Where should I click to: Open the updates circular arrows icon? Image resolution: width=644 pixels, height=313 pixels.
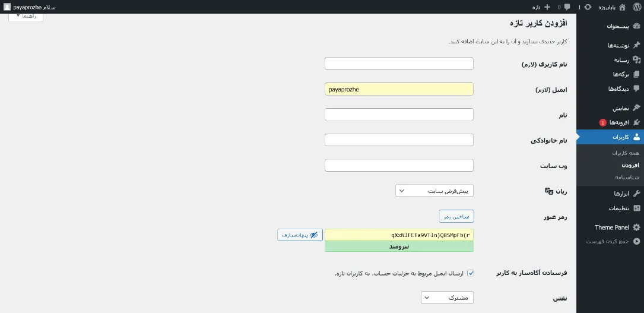588,7
